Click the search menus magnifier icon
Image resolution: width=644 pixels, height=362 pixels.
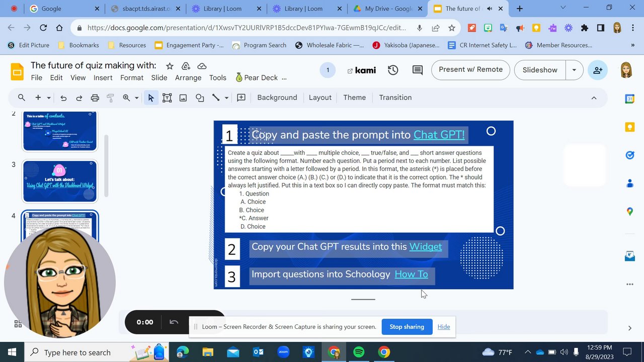click(21, 98)
